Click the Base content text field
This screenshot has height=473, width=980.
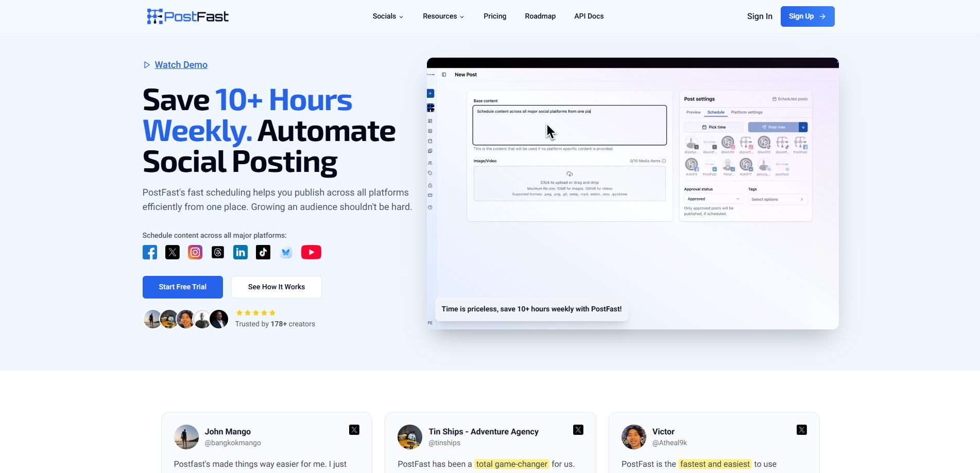click(x=570, y=125)
